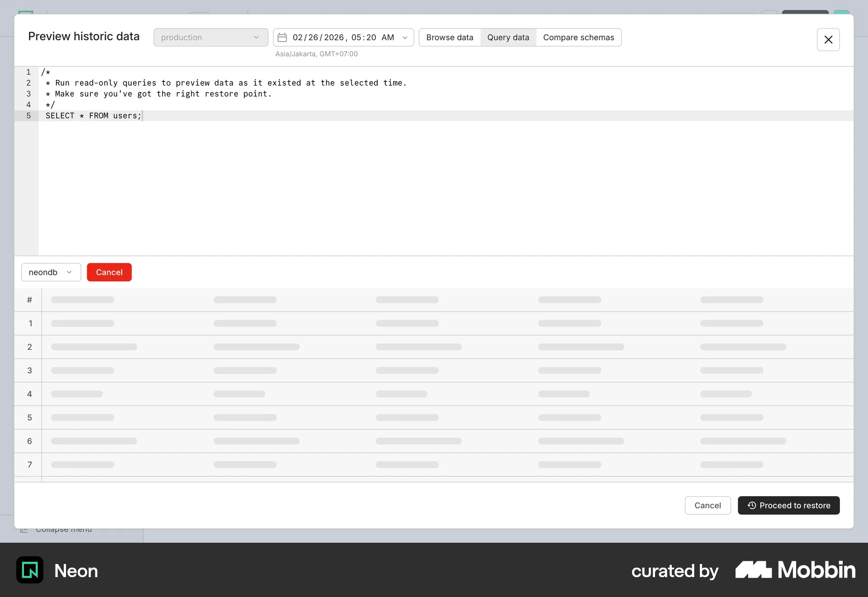
Task: Select the month value 02 in date
Action: [297, 38]
